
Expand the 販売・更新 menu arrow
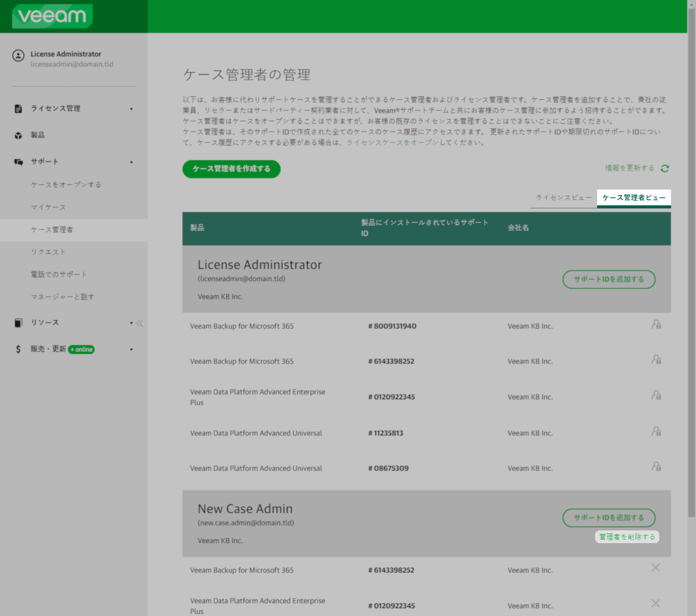[131, 350]
